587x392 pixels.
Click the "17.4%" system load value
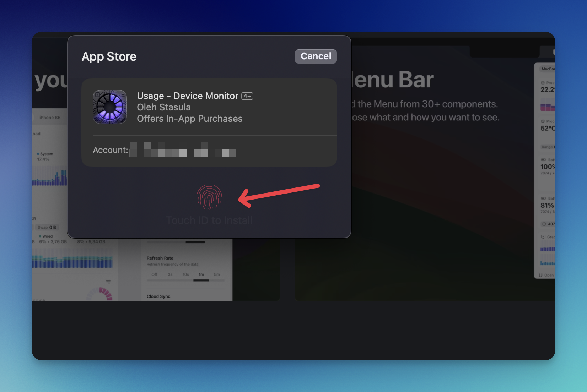pos(43,159)
